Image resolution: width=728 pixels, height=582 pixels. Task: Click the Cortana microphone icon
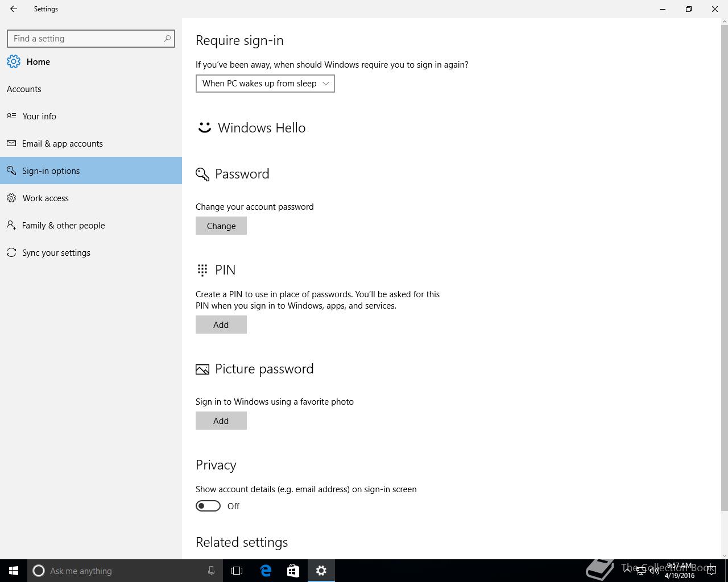(x=211, y=571)
